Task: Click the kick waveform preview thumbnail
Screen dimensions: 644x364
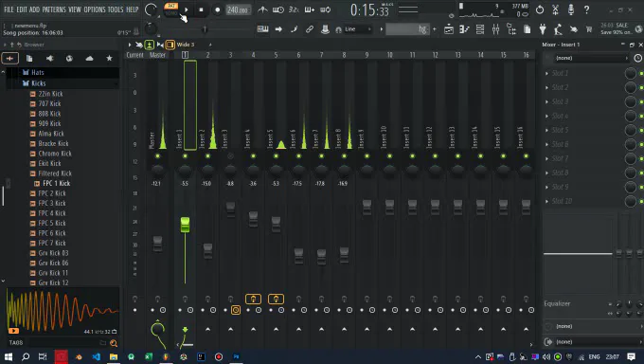Action: [x=63, y=311]
